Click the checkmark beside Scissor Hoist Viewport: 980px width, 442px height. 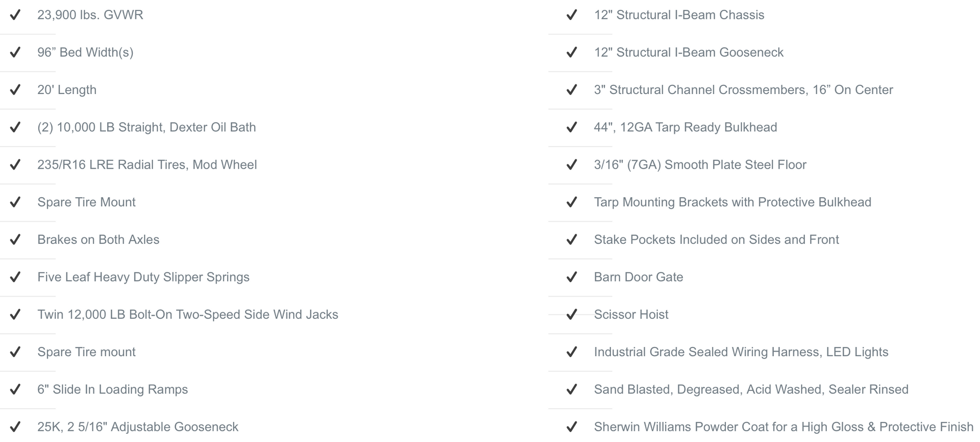click(572, 314)
